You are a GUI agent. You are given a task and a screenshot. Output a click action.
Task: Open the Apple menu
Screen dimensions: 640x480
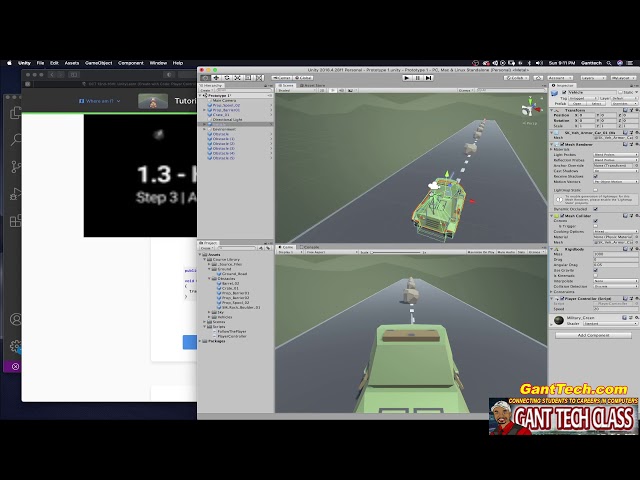pyautogui.click(x=9, y=63)
